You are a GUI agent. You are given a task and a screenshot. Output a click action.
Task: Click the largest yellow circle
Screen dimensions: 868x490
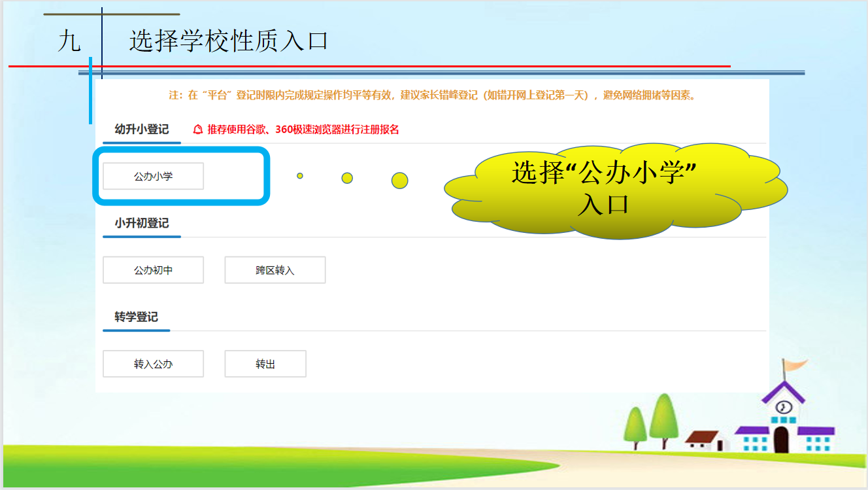(x=399, y=181)
